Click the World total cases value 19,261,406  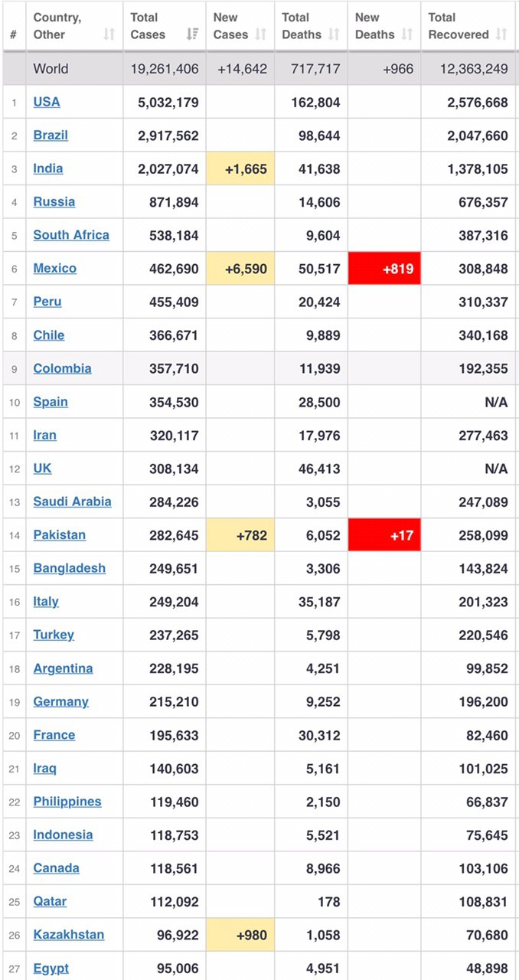tap(165, 69)
